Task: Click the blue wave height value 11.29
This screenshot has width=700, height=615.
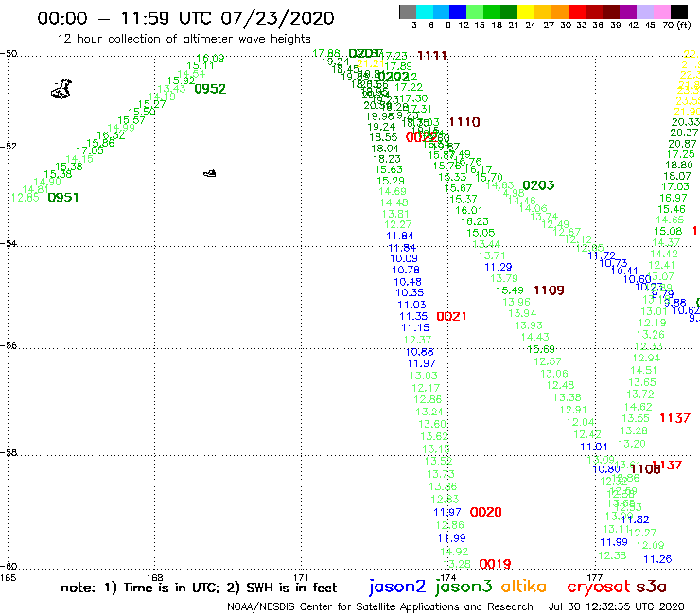Action: [499, 267]
